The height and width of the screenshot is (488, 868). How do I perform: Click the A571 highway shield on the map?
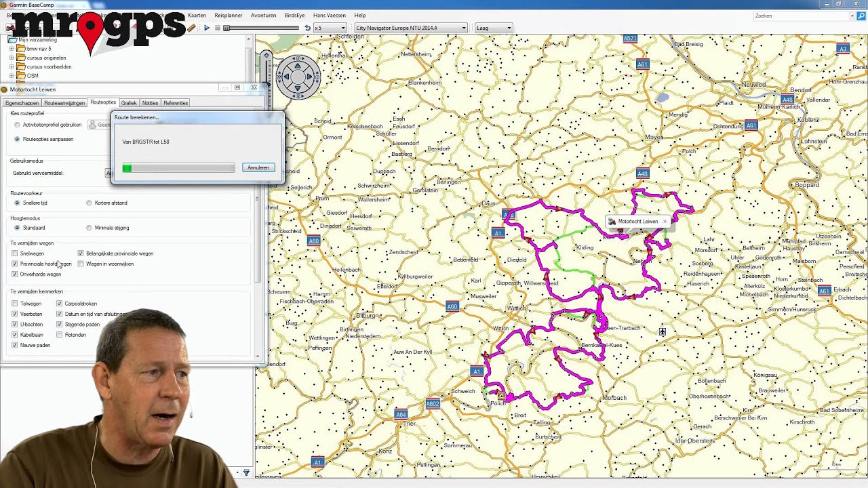630,39
